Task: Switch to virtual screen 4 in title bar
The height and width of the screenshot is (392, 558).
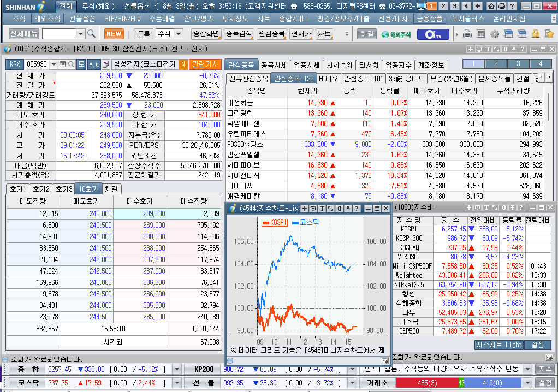Action: pos(466,6)
